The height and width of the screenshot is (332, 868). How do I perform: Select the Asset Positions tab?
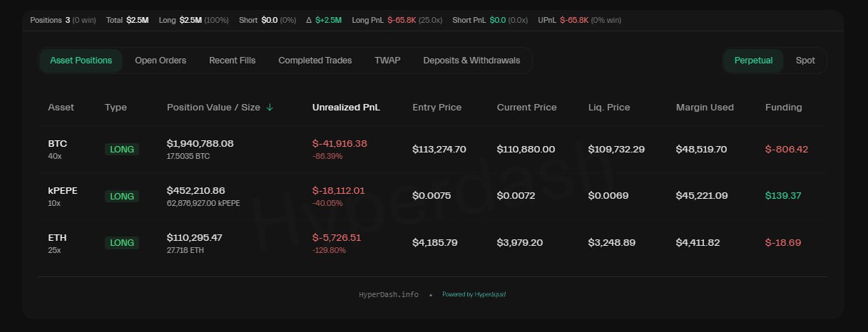pyautogui.click(x=81, y=61)
